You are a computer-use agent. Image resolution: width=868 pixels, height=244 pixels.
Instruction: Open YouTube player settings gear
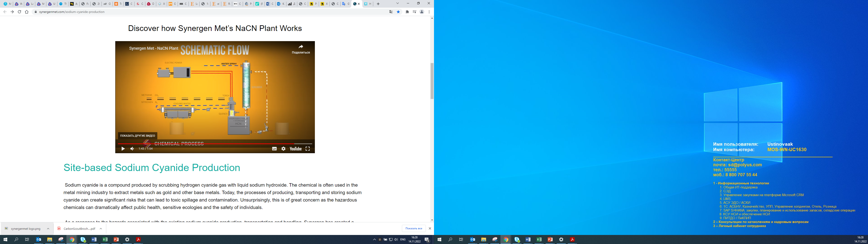tap(283, 149)
